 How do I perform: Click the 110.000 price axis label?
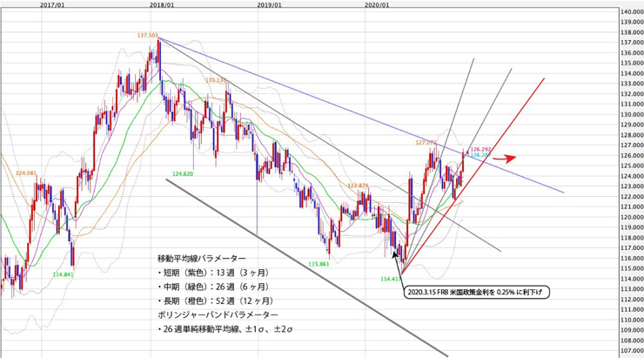point(633,321)
